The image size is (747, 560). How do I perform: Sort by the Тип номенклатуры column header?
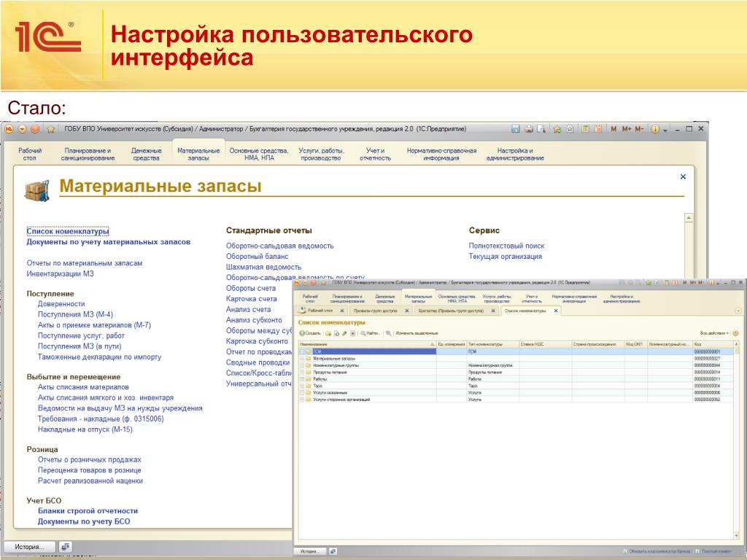[492, 344]
